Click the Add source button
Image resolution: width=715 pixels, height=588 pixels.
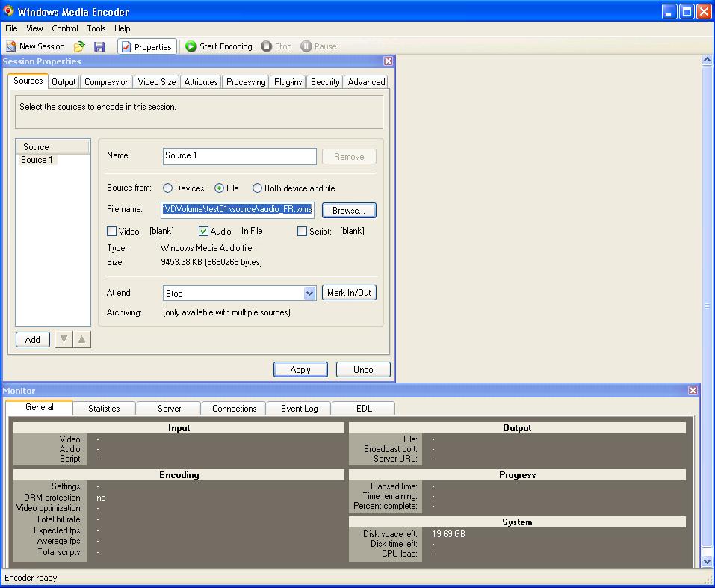(x=32, y=339)
